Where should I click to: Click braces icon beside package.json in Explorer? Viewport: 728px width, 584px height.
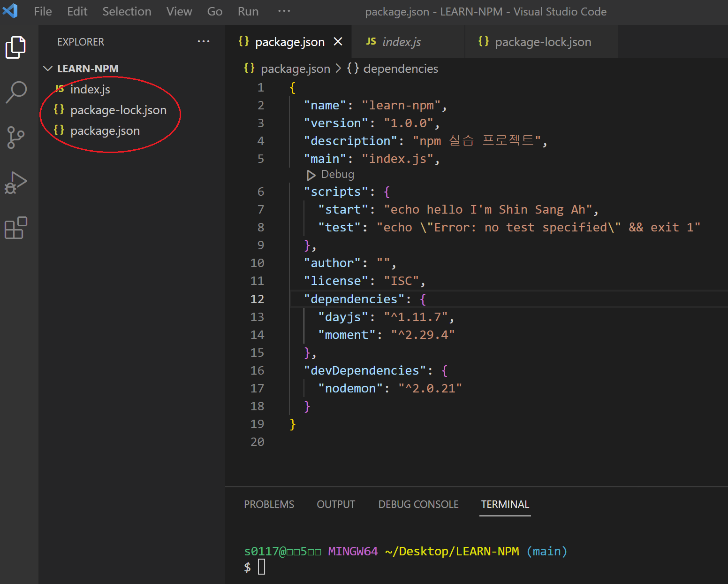pos(59,130)
